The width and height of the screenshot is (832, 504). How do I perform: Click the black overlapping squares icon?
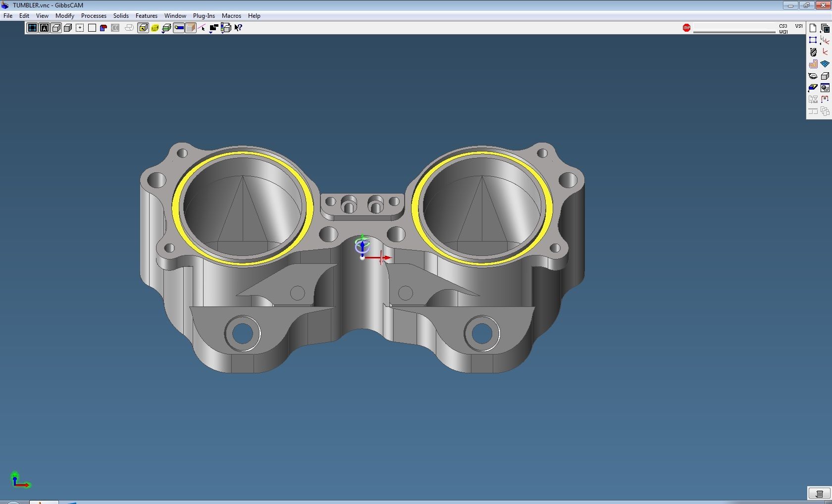(214, 27)
